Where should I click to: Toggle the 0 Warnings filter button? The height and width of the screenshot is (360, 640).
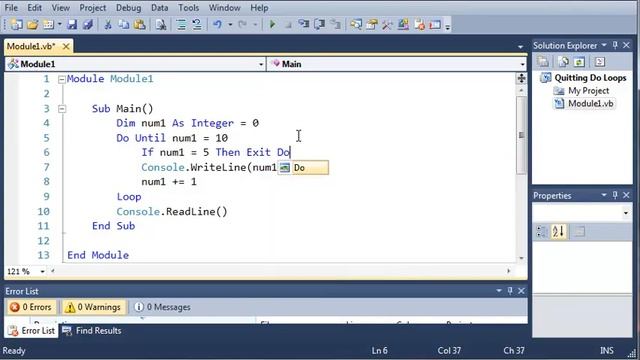click(93, 307)
